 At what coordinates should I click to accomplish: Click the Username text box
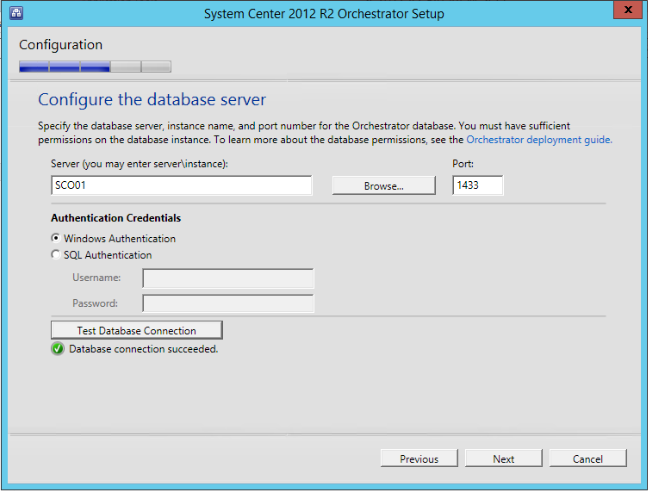coord(228,278)
